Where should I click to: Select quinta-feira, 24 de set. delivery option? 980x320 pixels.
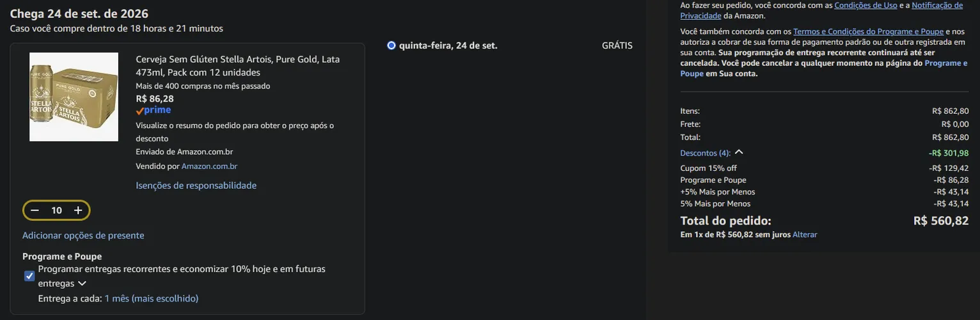pyautogui.click(x=391, y=45)
